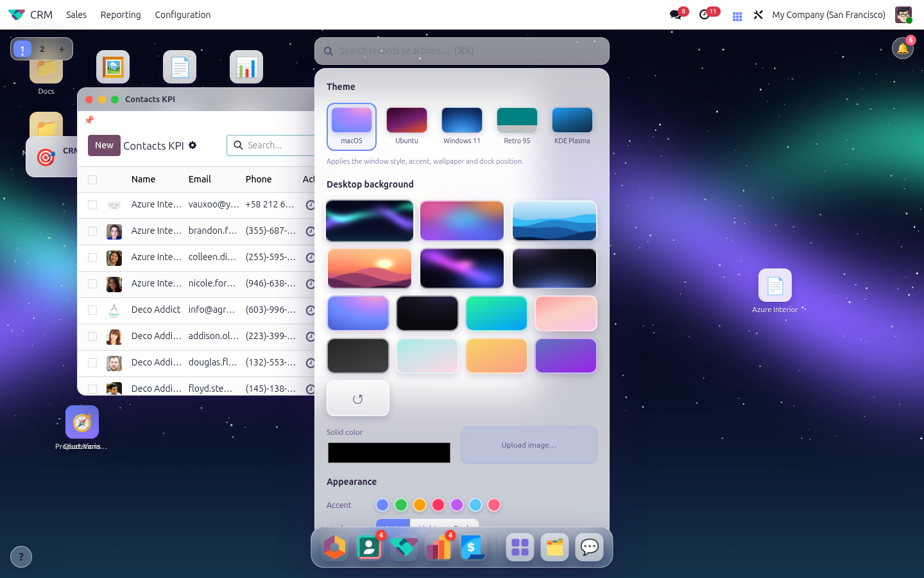The image size is (924, 578).
Task: Focus the Search records or actions field
Action: point(462,51)
